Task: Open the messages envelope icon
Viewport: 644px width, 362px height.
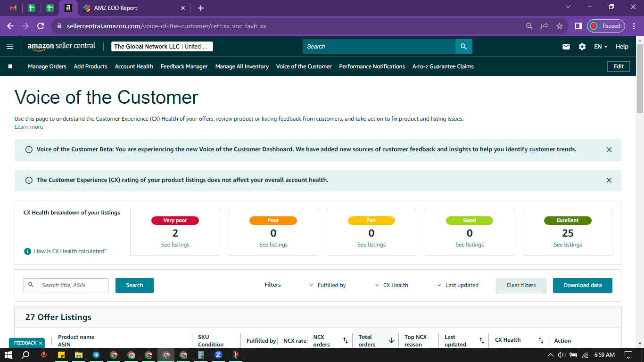Action: [566, 47]
